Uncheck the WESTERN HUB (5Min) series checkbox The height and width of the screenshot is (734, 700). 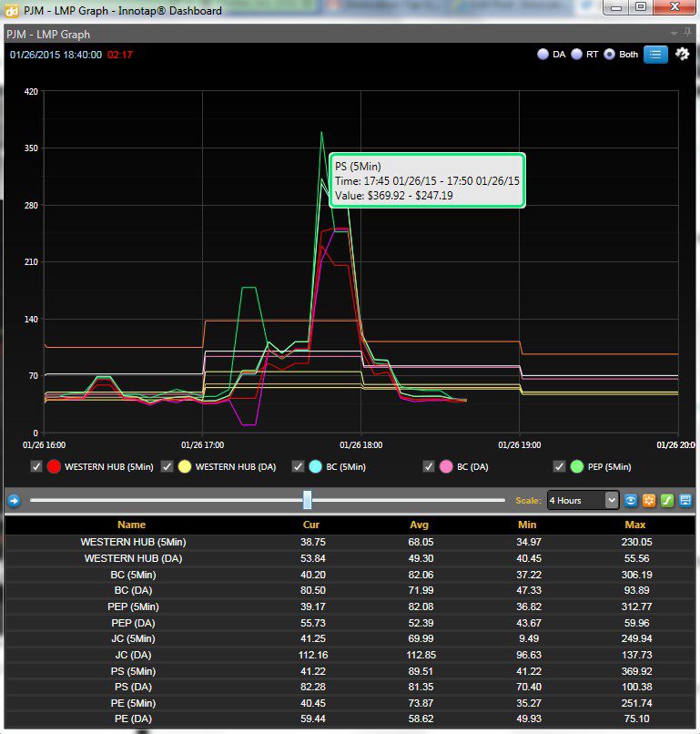(36, 466)
